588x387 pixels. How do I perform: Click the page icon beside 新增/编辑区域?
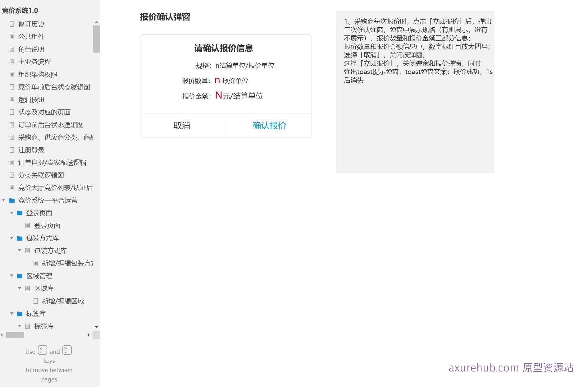point(35,301)
